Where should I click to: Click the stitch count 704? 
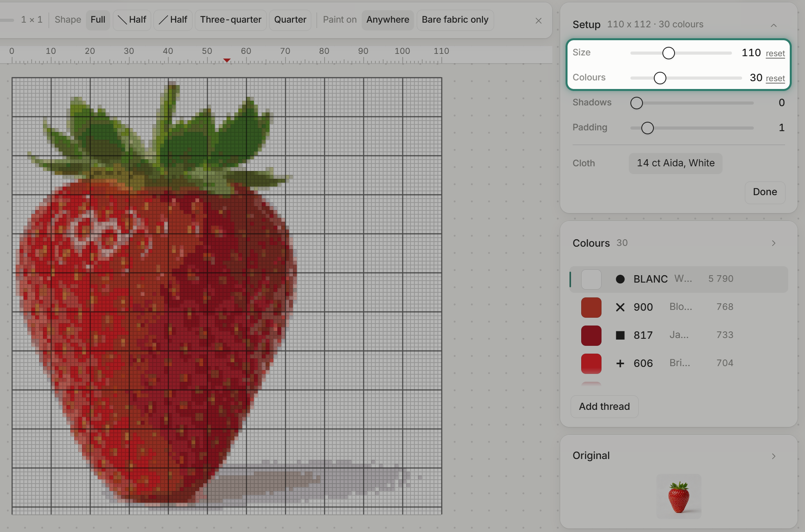tap(725, 363)
